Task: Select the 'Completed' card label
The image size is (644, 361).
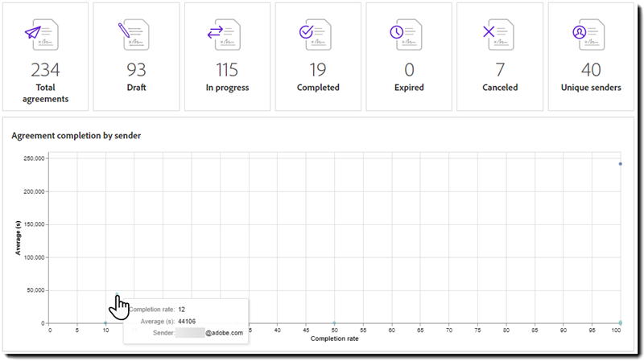Action: coord(318,88)
